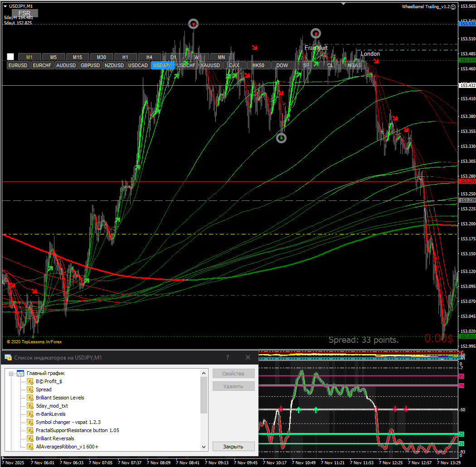Change symbol to HK50
The height and width of the screenshot is (467, 476).
point(258,65)
